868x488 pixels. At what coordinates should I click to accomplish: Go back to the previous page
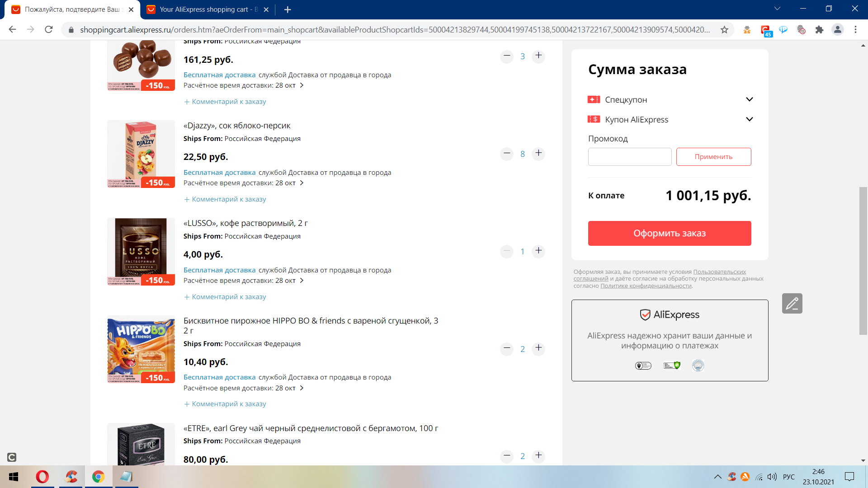12,29
